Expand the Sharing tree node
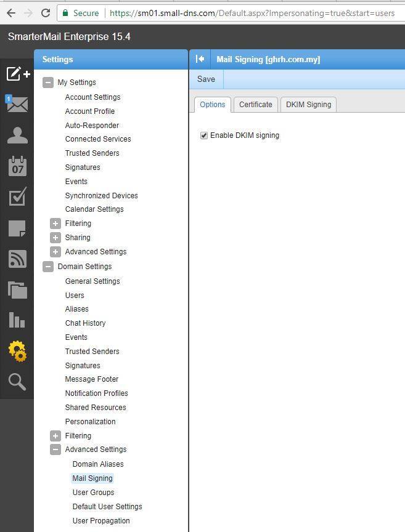 tap(55, 238)
